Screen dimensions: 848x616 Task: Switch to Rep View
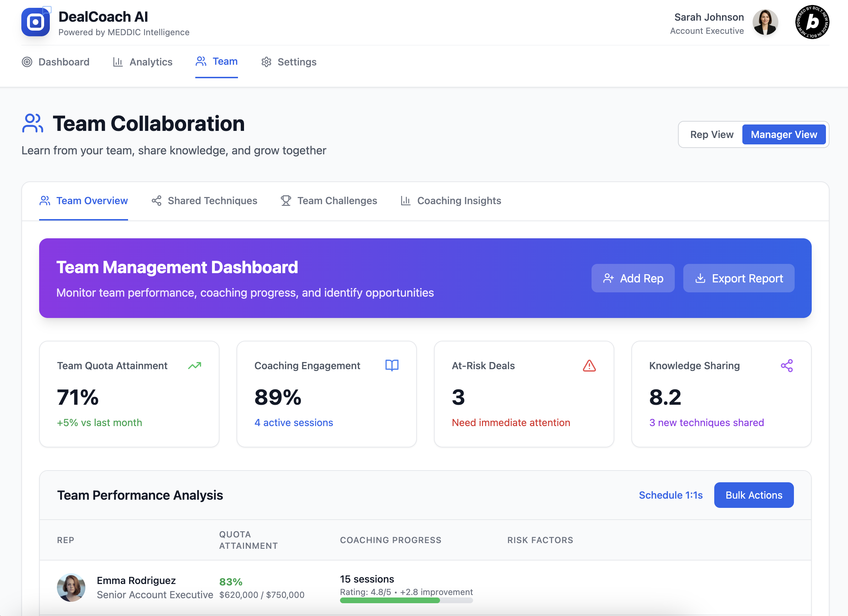(711, 134)
